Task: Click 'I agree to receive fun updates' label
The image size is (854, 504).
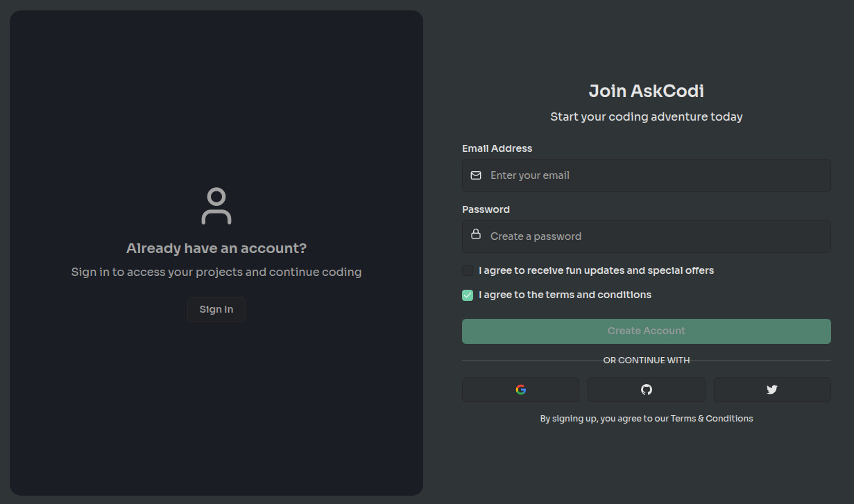Action: [x=596, y=270]
